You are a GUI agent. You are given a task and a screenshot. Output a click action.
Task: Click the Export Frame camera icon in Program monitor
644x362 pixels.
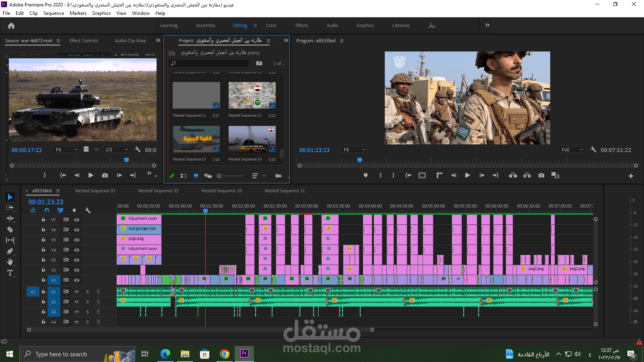pyautogui.click(x=541, y=175)
